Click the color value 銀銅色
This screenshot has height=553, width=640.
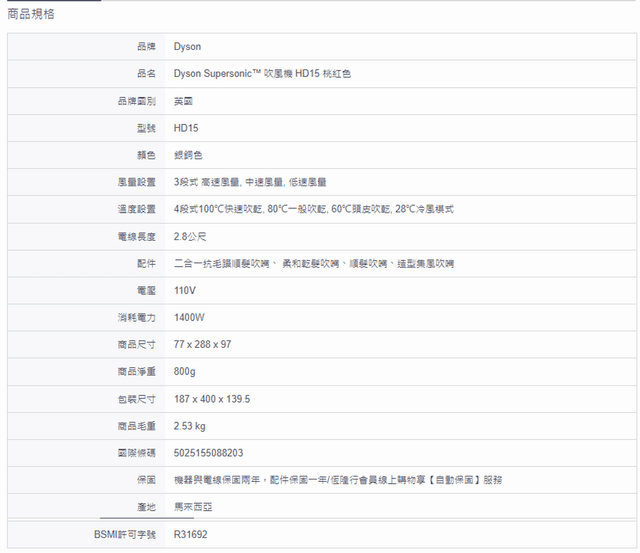coord(188,155)
